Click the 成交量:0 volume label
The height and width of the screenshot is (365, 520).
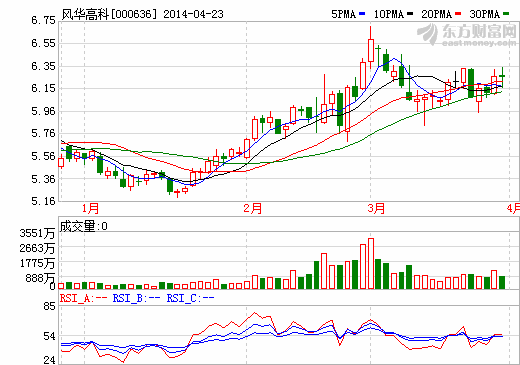83,226
